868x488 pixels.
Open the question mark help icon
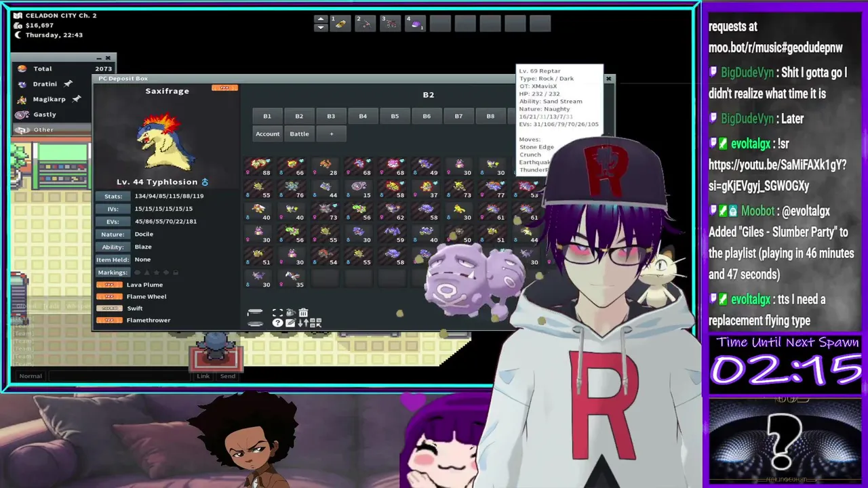tap(278, 323)
